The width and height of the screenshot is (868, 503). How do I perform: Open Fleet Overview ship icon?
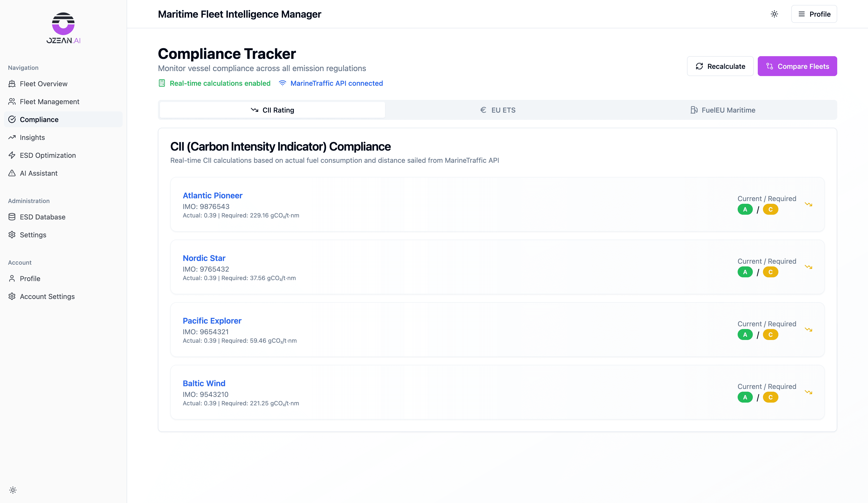(x=12, y=84)
